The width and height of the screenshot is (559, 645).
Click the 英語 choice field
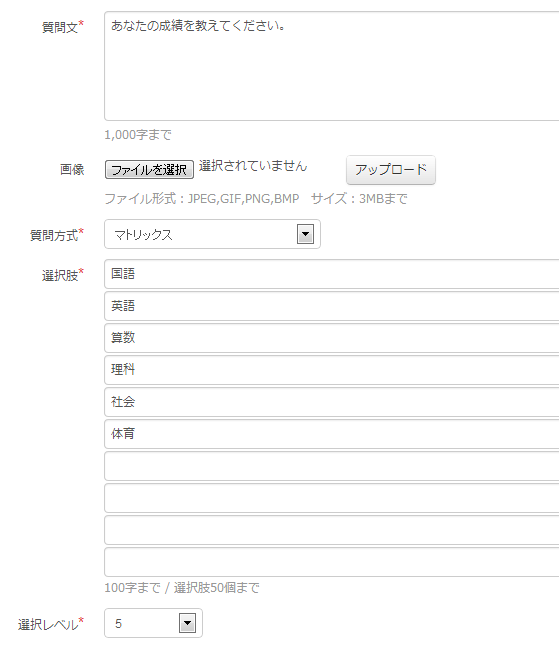tap(332, 306)
